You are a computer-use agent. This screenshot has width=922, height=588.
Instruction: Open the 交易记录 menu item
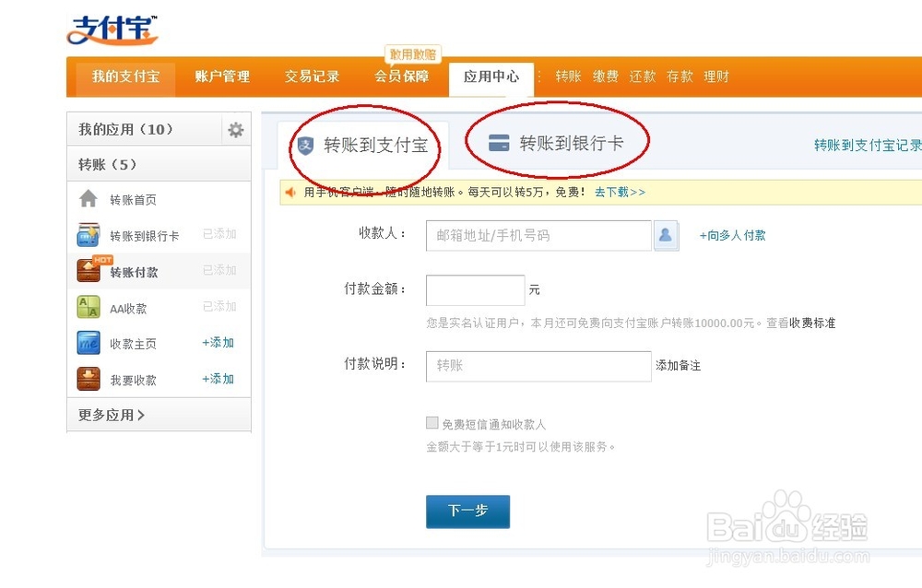coord(312,77)
